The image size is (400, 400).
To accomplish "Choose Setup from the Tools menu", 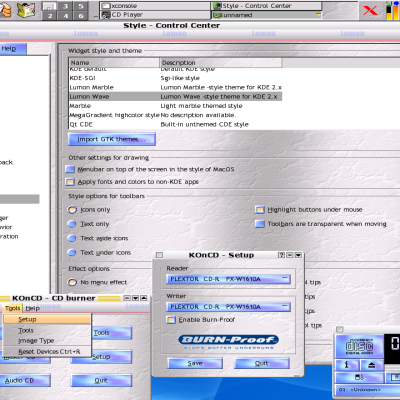I will click(47, 319).
